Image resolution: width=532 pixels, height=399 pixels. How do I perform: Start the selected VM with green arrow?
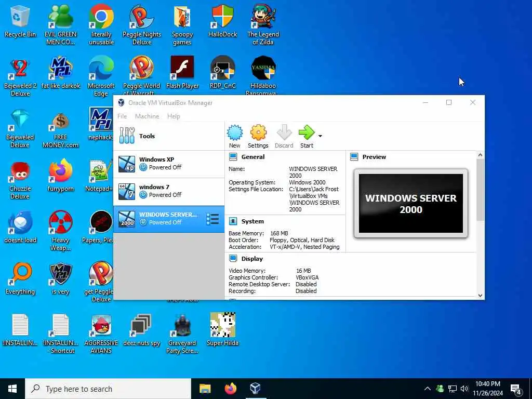tap(307, 136)
